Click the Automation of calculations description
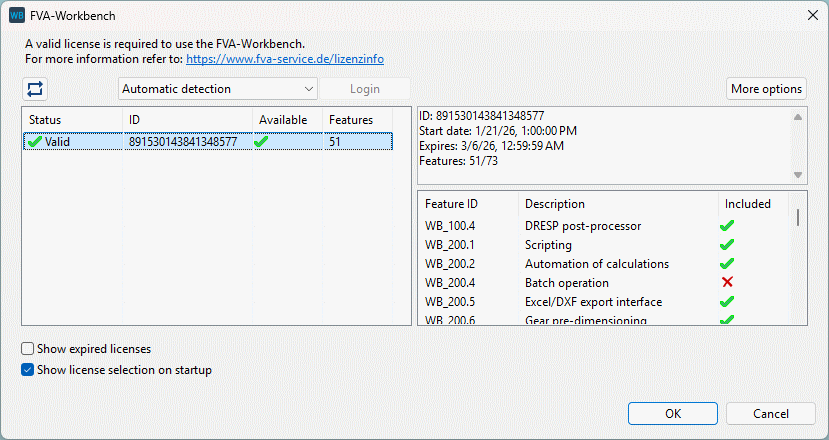Viewport: 829px width, 440px height. pos(596,264)
